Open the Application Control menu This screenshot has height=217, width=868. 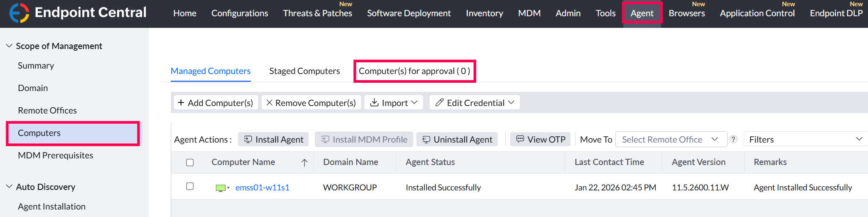[757, 13]
